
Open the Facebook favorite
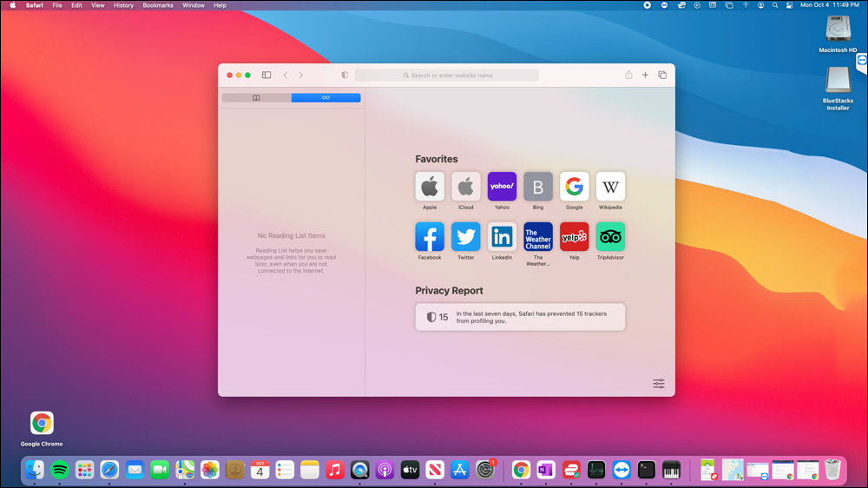[430, 236]
